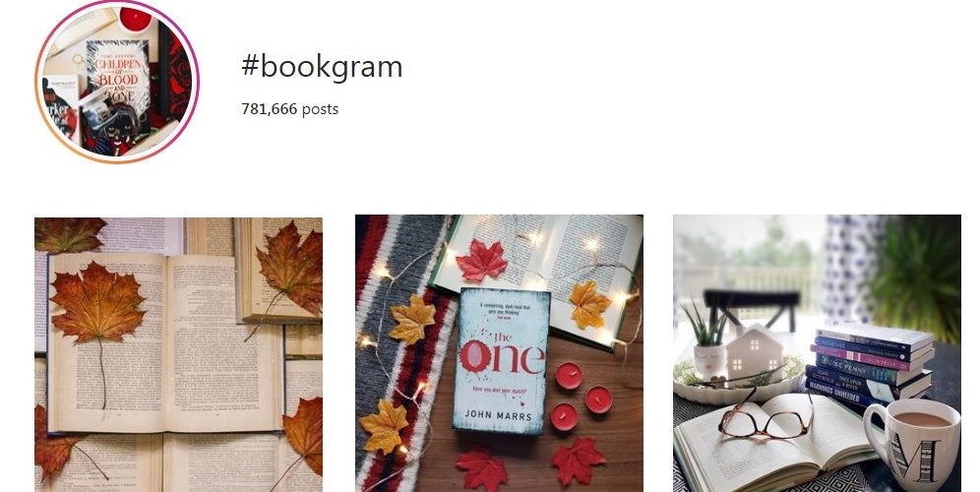This screenshot has width=980, height=492.
Task: Click the yellow leaf on the scarf beside the book
Action: [x=412, y=318]
